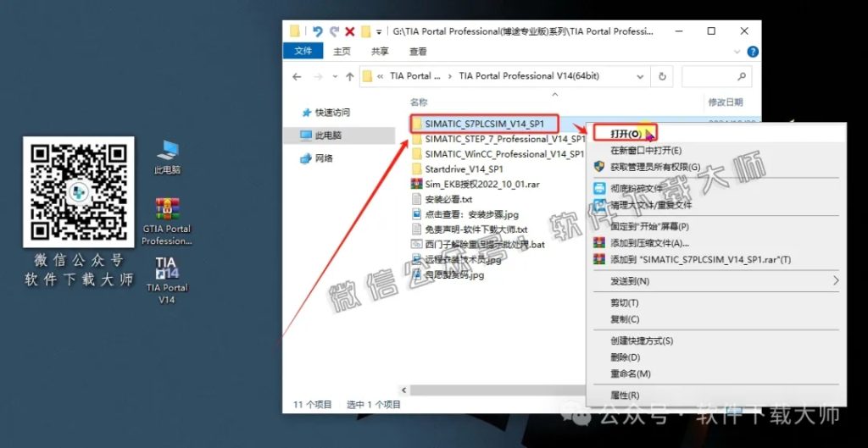Choose 剪切(T) in context menu
Viewport: 868px width, 448px height.
(625, 302)
